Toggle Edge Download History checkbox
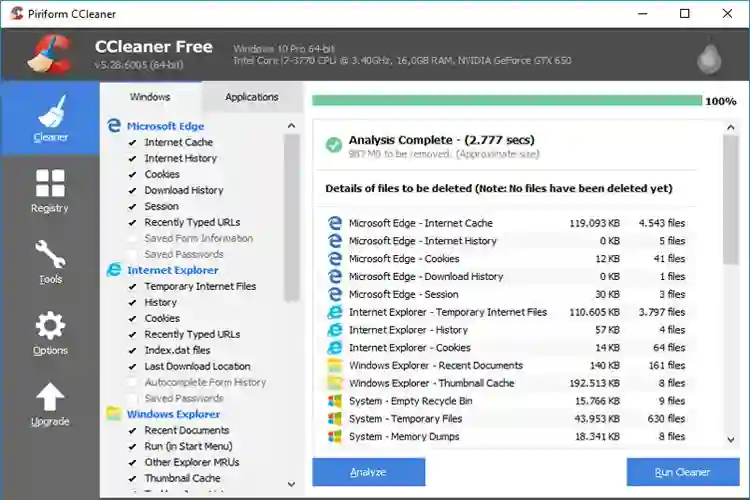 (x=132, y=190)
